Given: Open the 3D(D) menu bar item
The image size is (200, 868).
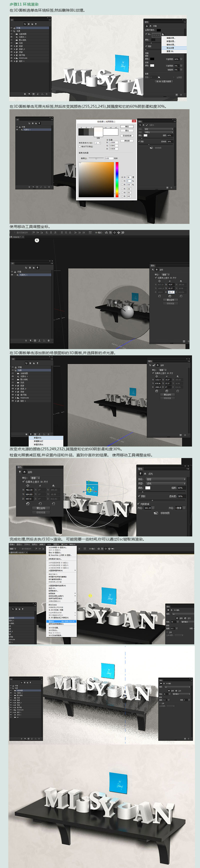Looking at the screenshot, I should coord(49,544).
